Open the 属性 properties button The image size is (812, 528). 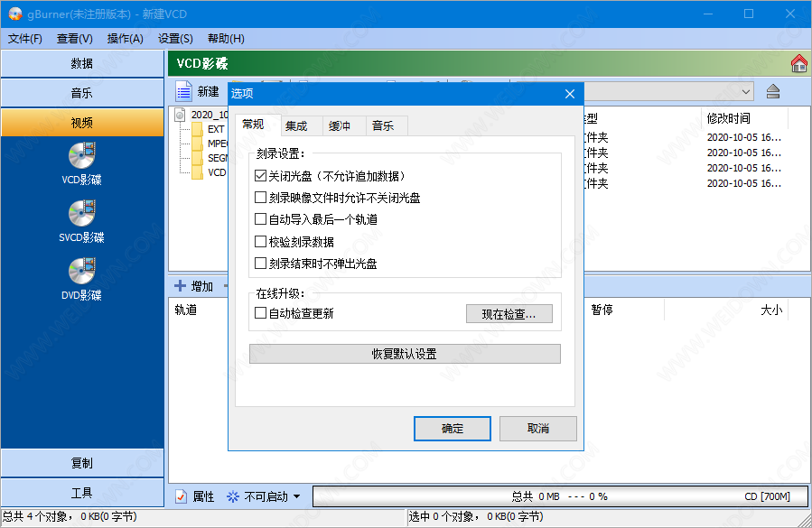pos(195,497)
